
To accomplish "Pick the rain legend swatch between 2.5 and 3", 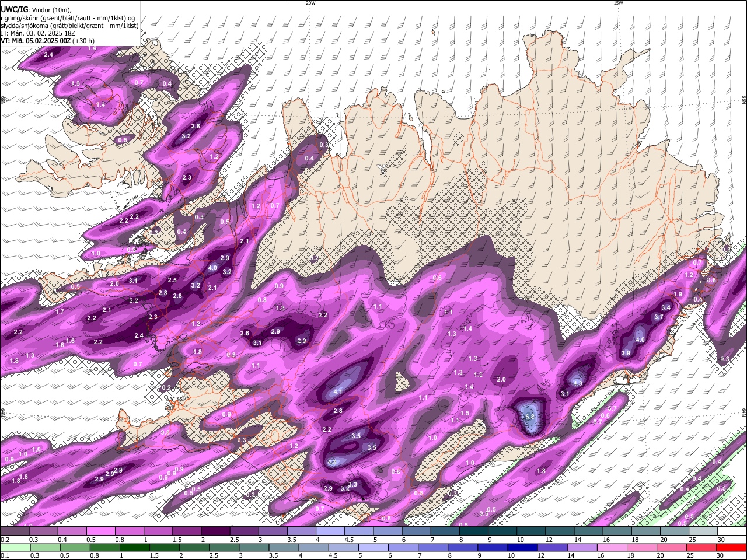I will pyautogui.click(x=224, y=547).
